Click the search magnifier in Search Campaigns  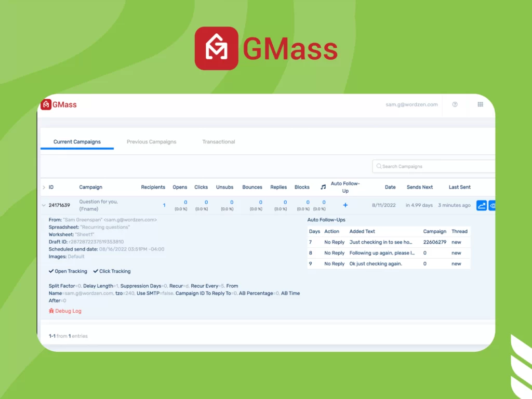click(x=379, y=166)
